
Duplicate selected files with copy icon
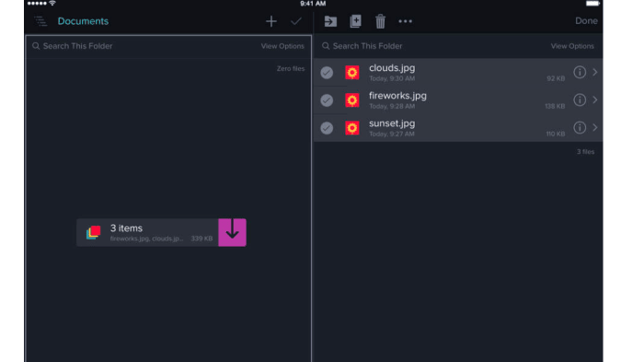tap(355, 21)
